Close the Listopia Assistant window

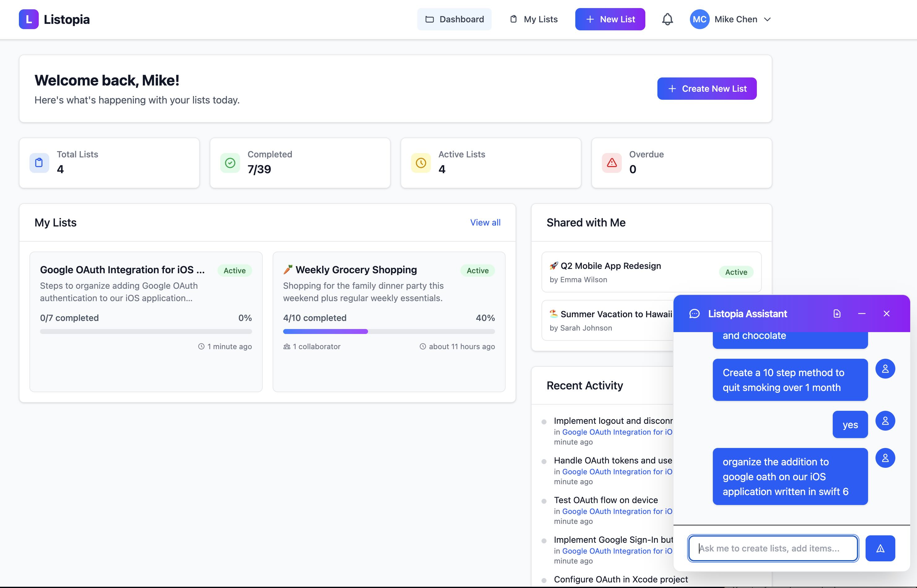[886, 314]
